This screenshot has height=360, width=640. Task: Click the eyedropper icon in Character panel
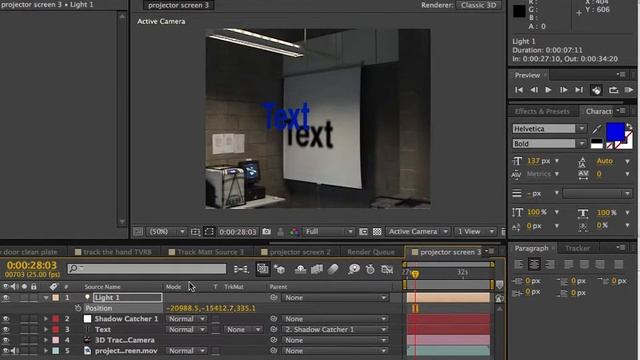pos(596,129)
